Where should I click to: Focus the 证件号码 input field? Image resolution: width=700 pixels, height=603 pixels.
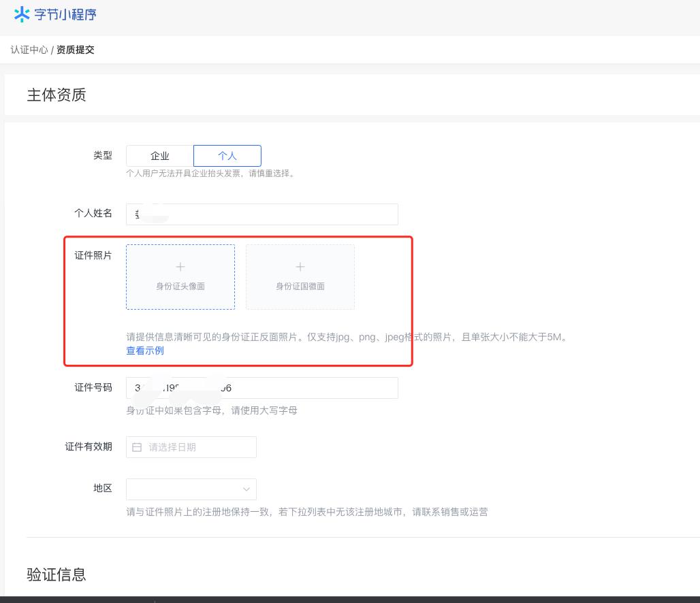(306, 388)
